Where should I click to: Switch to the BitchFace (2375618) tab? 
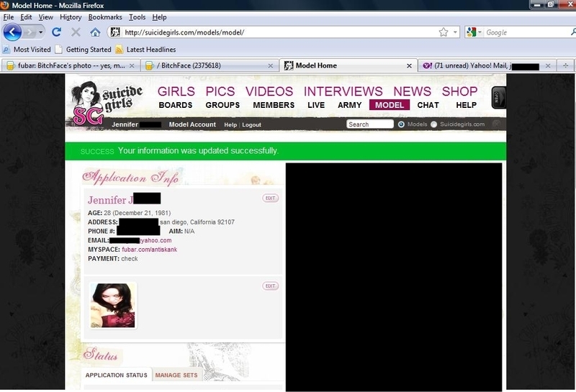click(x=210, y=65)
